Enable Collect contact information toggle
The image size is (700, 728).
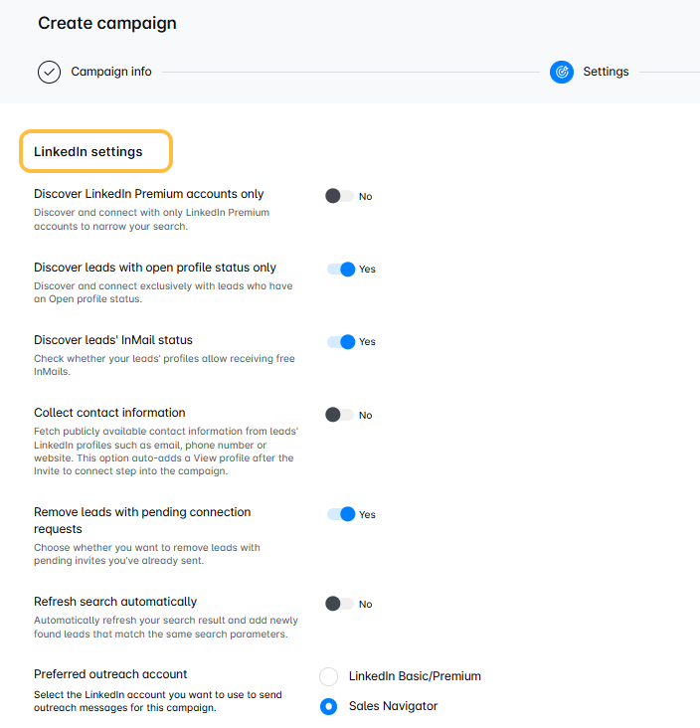[x=340, y=415]
